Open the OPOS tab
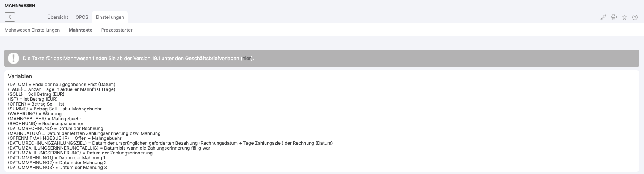Screen dimensions: 644x174 click(82, 17)
